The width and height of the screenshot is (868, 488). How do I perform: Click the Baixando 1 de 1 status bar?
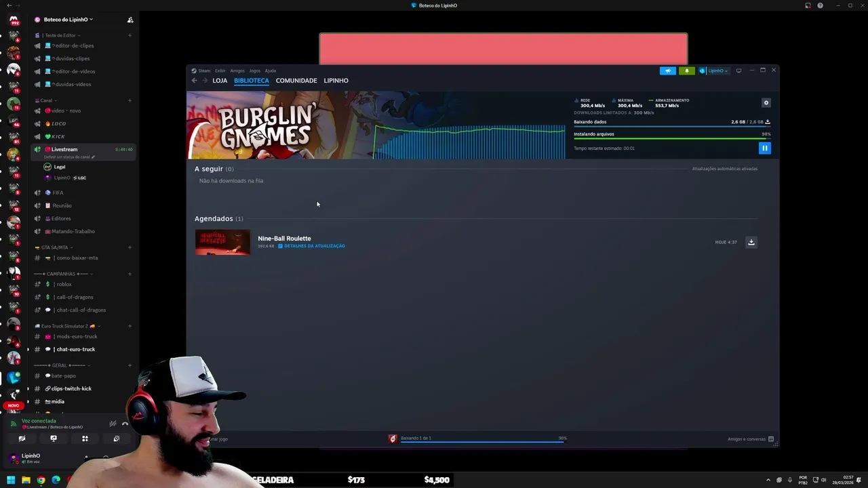(x=477, y=439)
